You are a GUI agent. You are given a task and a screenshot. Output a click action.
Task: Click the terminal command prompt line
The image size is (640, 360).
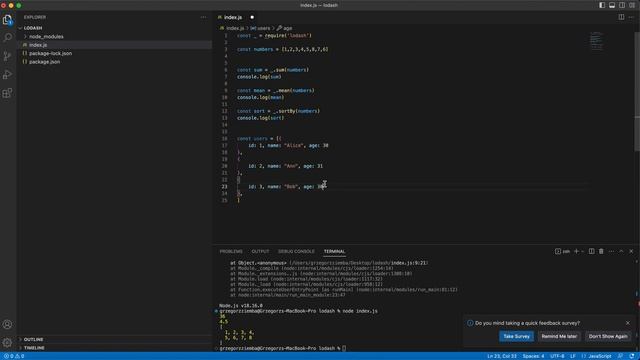(x=282, y=348)
